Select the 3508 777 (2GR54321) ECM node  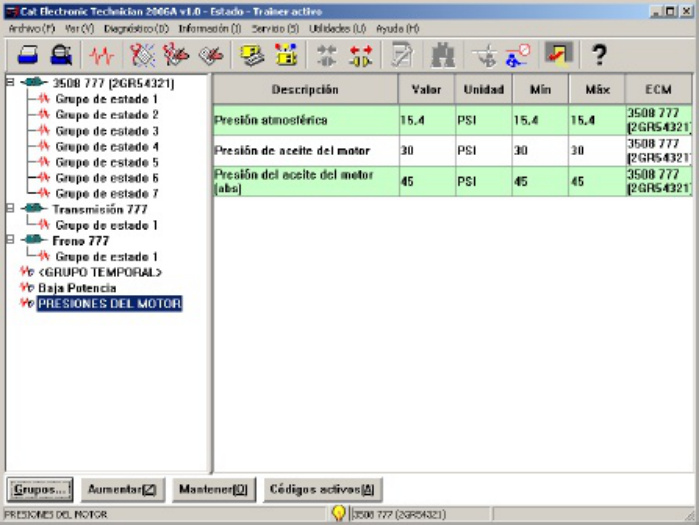[x=113, y=83]
